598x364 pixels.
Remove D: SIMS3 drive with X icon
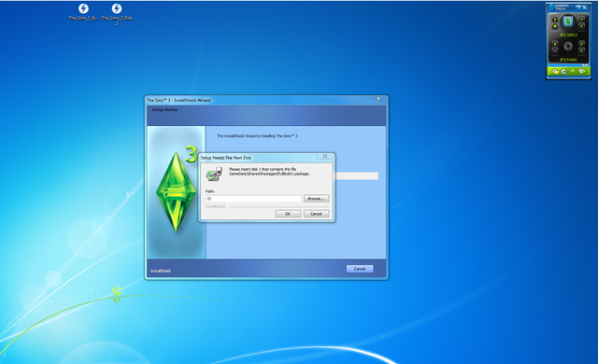(581, 26)
